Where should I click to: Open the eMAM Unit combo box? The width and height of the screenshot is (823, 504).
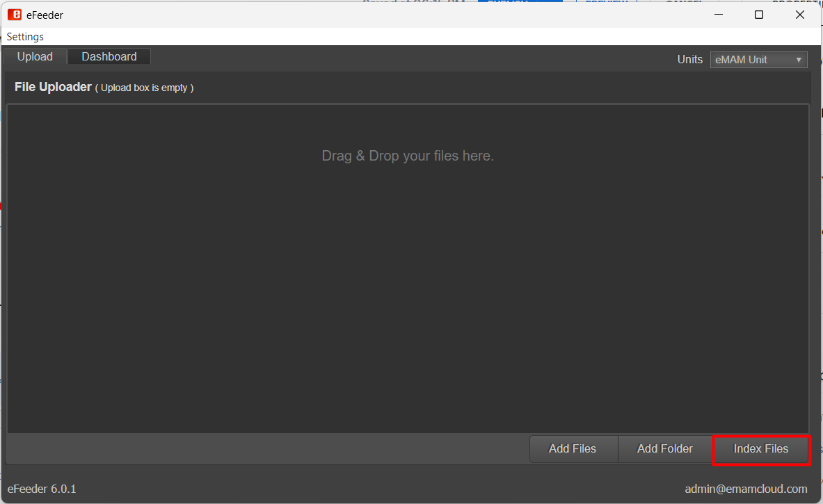click(751, 60)
